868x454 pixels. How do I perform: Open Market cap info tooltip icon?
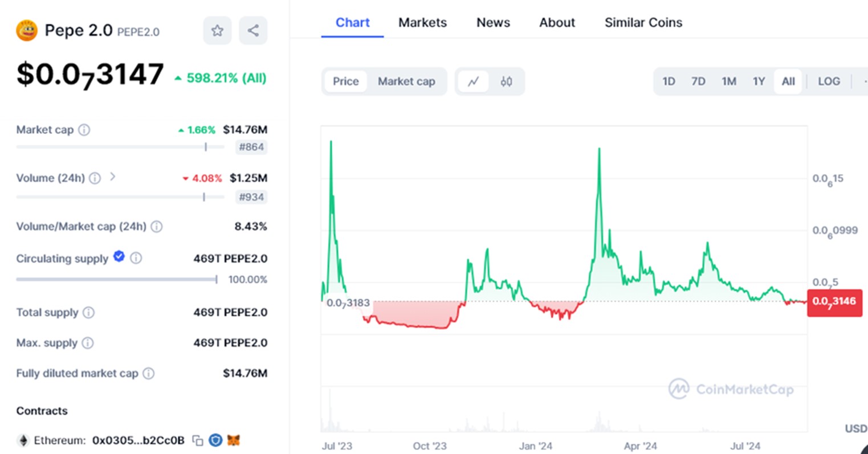[84, 130]
